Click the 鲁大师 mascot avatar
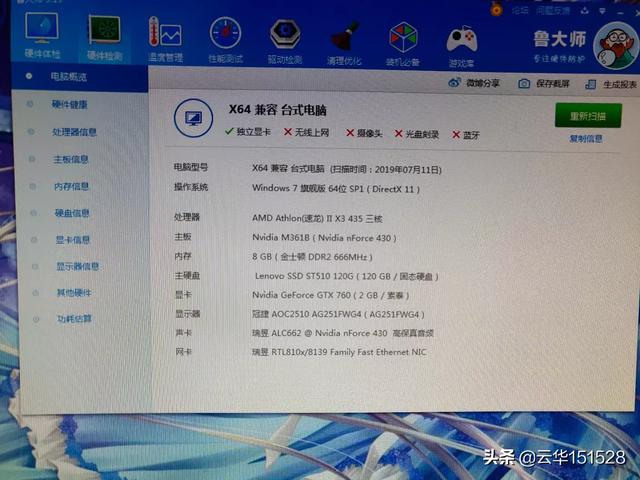The height and width of the screenshot is (480, 640). (x=615, y=47)
